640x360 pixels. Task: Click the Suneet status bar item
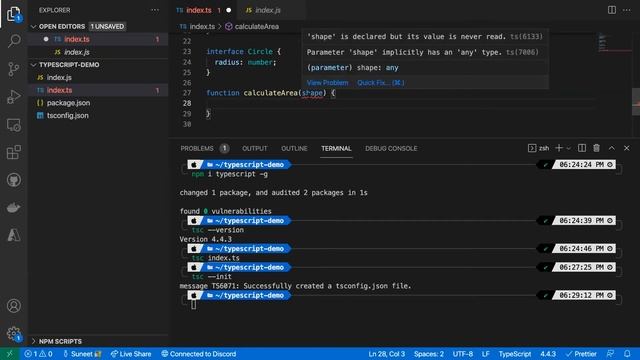[82, 354]
